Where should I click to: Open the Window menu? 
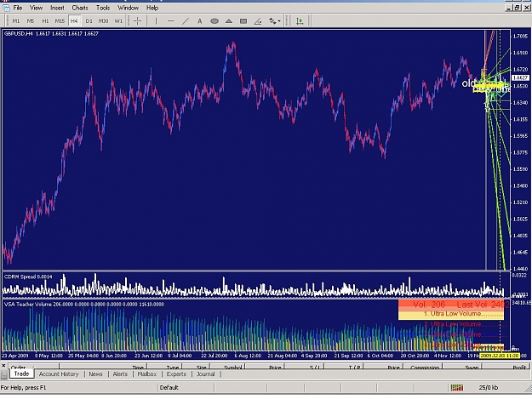pyautogui.click(x=128, y=8)
